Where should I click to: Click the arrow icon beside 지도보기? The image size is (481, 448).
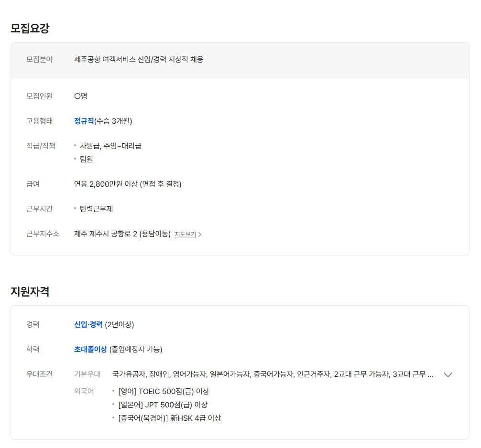[200, 235]
